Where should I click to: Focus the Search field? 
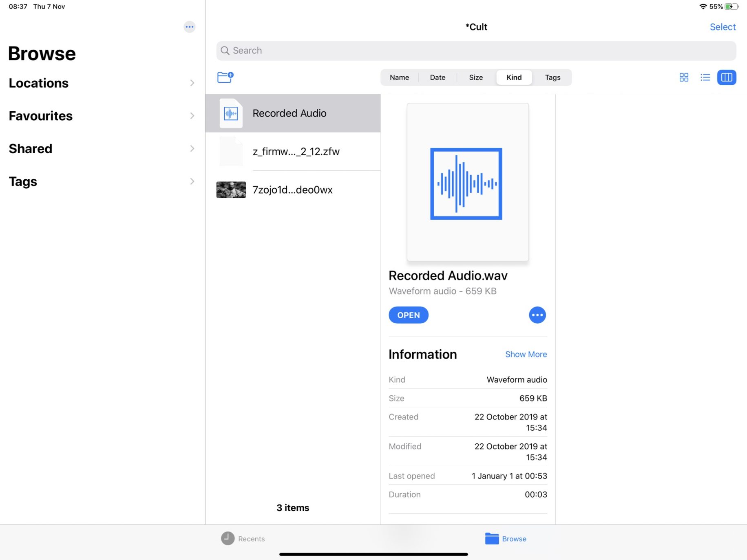point(476,51)
